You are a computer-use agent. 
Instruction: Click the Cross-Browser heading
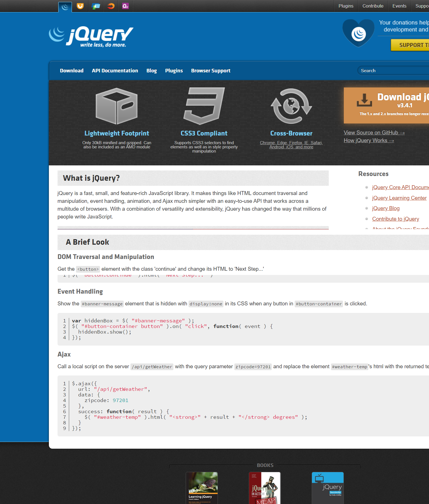pos(291,133)
